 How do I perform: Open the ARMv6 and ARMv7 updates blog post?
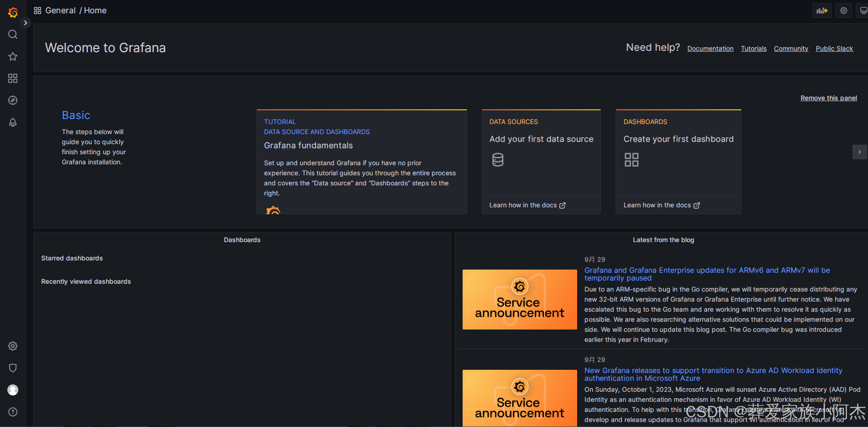pos(707,274)
